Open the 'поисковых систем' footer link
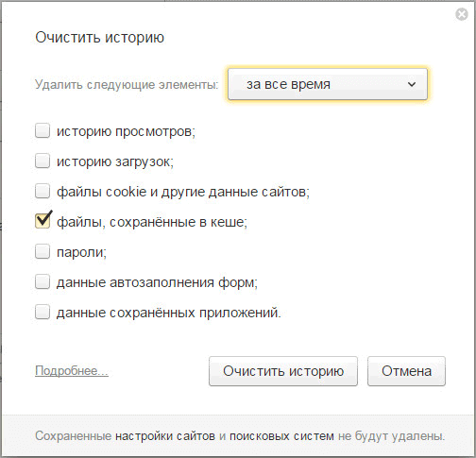Image resolution: width=476 pixels, height=458 pixels. tap(281, 436)
